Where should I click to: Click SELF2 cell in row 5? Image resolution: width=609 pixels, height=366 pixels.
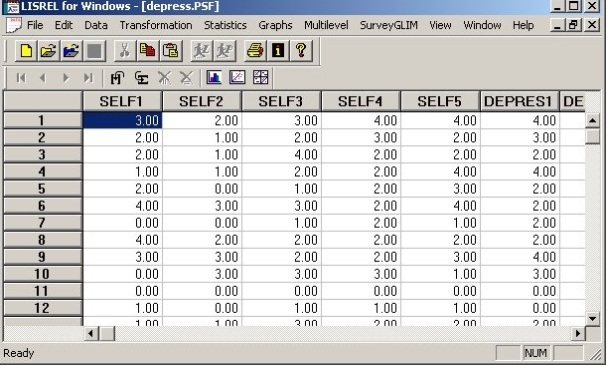202,189
